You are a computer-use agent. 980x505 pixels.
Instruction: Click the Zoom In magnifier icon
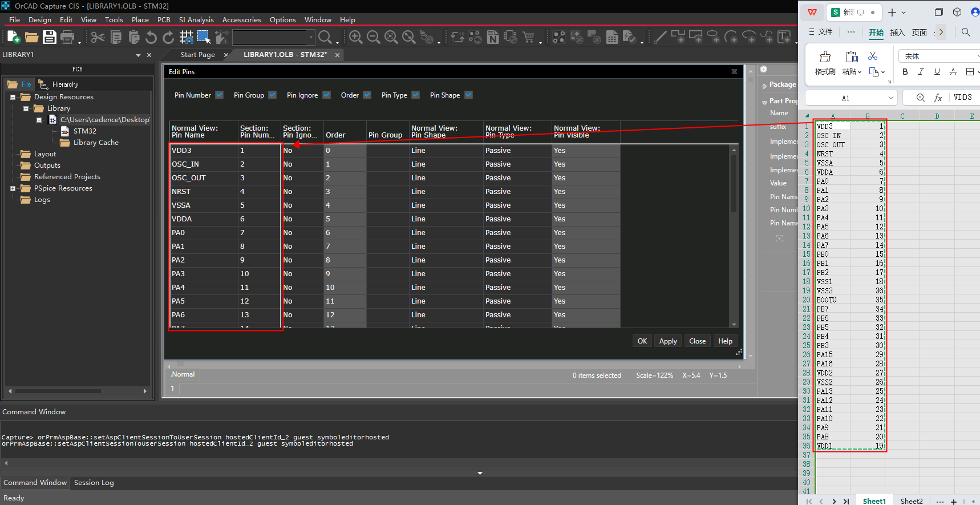point(355,37)
